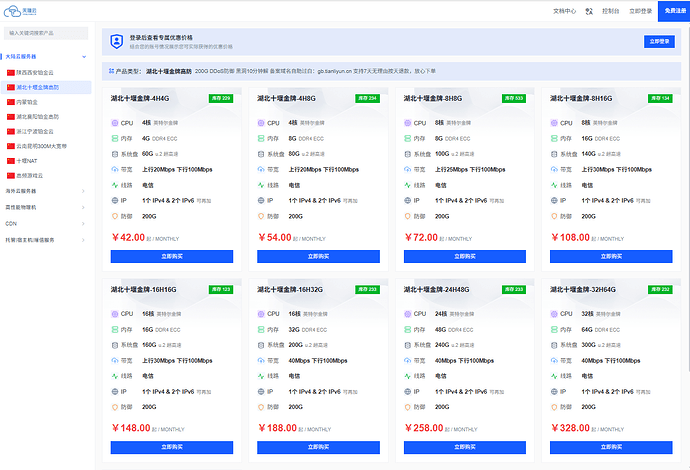
Task: Click the bandwidth cloud icon in 4H8G card
Action: [x=261, y=169]
